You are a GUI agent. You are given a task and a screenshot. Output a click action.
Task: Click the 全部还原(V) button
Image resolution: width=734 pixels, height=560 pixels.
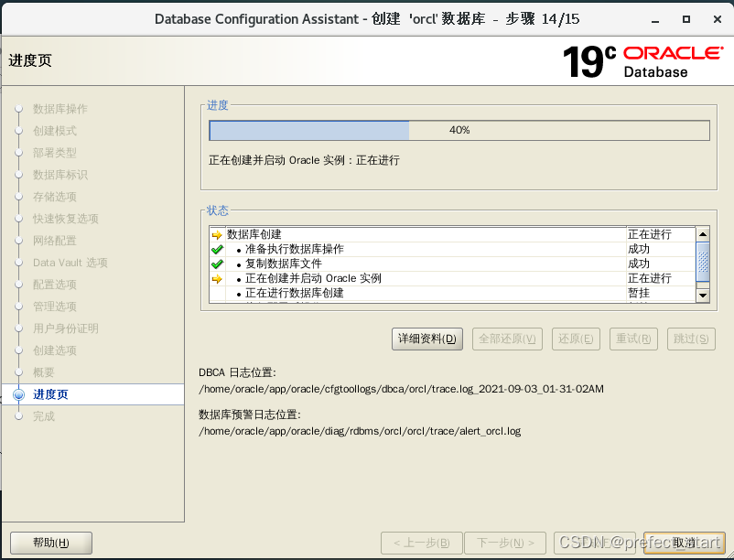[507, 339]
